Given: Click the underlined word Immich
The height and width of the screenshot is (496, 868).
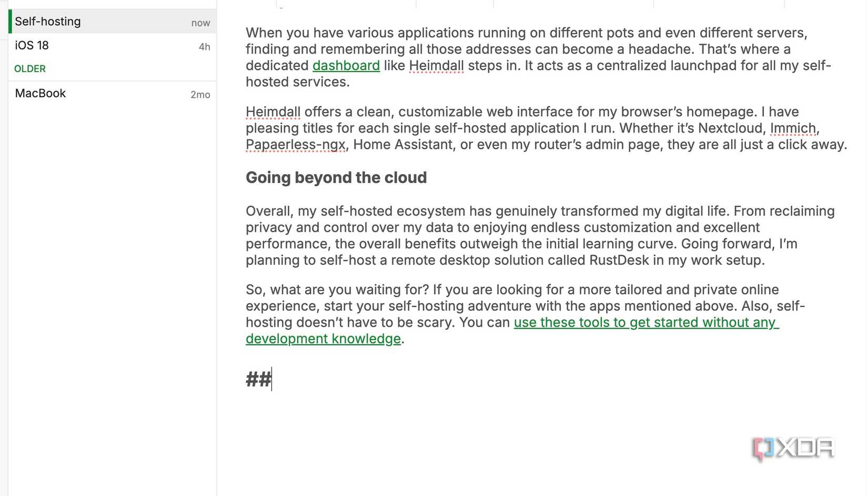Looking at the screenshot, I should (x=793, y=128).
